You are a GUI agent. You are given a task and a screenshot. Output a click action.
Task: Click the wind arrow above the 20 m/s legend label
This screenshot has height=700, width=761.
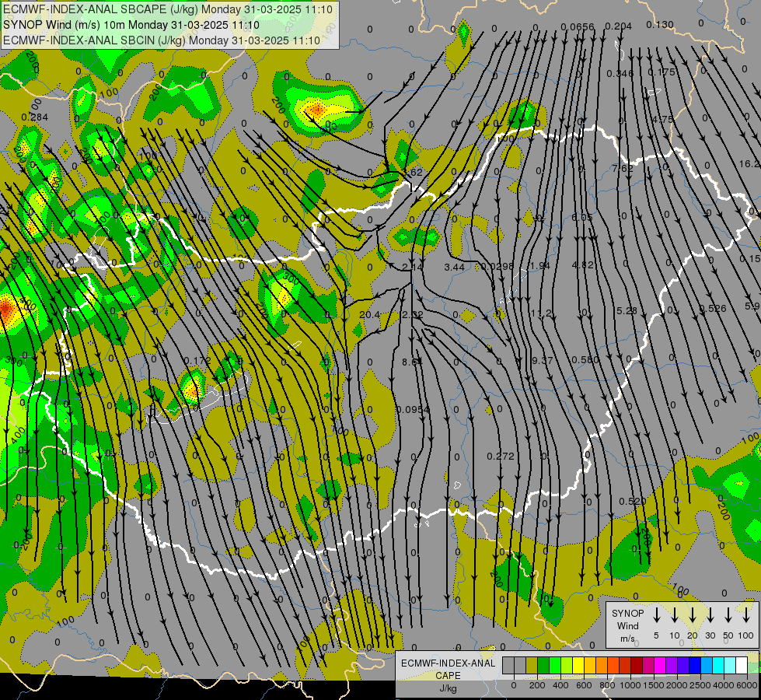tap(693, 615)
